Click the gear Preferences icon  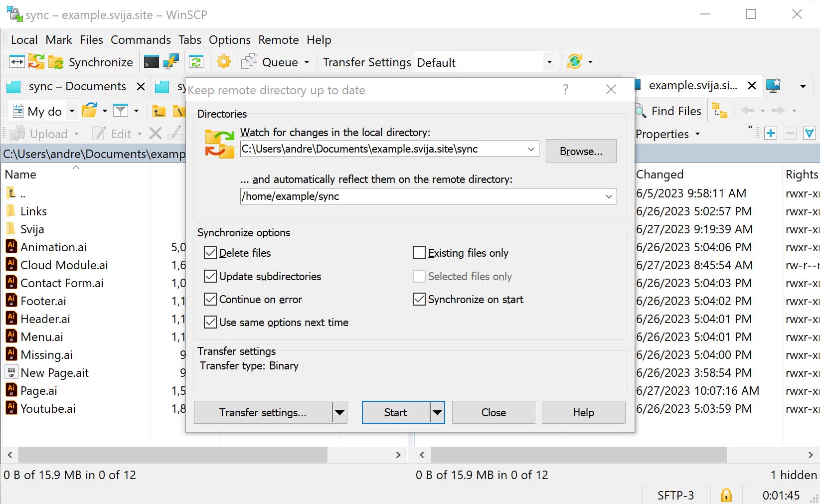coord(224,62)
